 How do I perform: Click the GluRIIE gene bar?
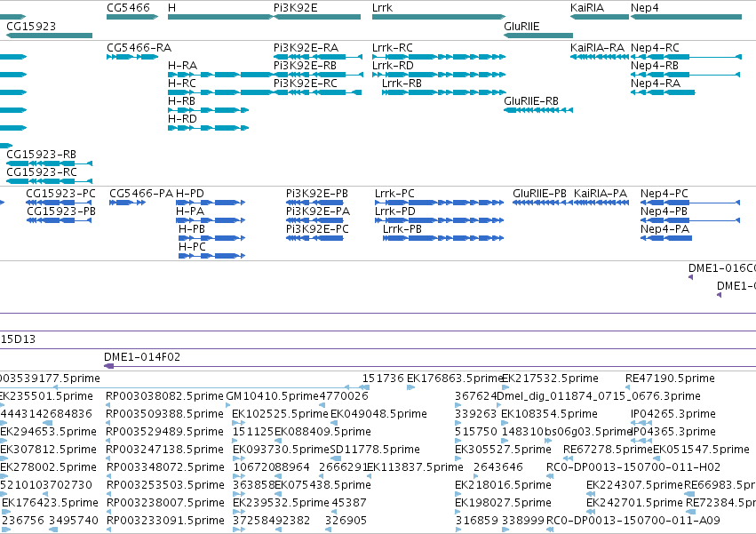pyautogui.click(x=538, y=36)
